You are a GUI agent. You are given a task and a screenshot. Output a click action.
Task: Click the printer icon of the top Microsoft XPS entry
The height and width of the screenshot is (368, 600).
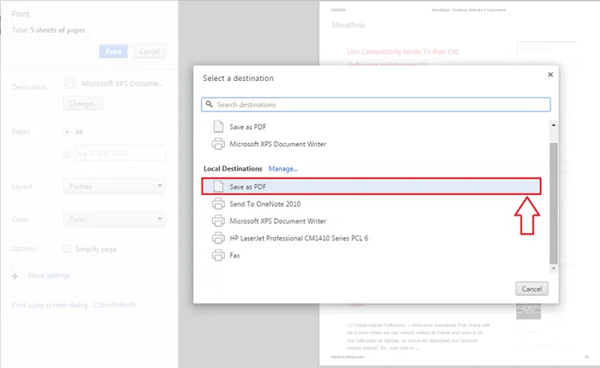(x=218, y=144)
